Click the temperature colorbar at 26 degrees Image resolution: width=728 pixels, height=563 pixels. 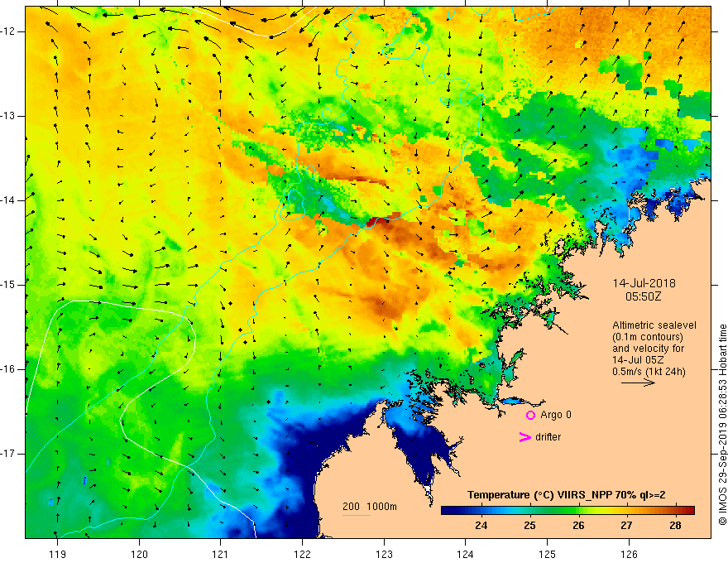pyautogui.click(x=578, y=511)
